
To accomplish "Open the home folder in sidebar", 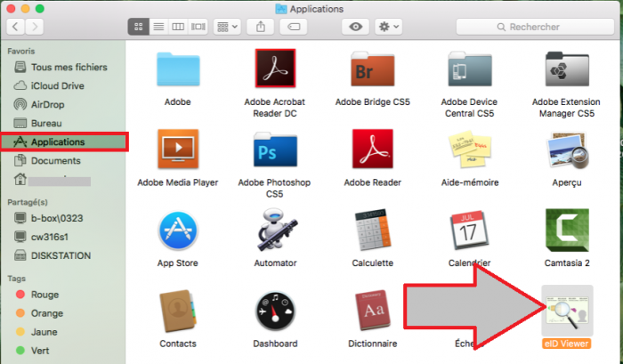I will pyautogui.click(x=63, y=180).
